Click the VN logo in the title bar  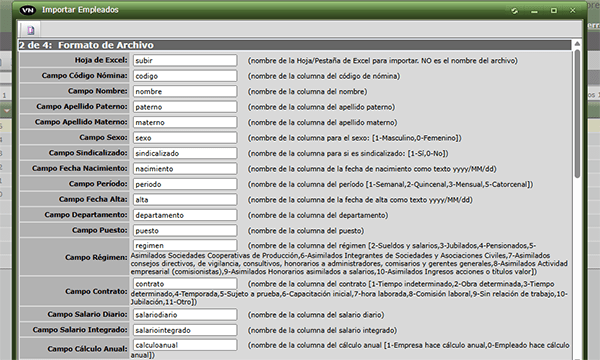point(28,10)
